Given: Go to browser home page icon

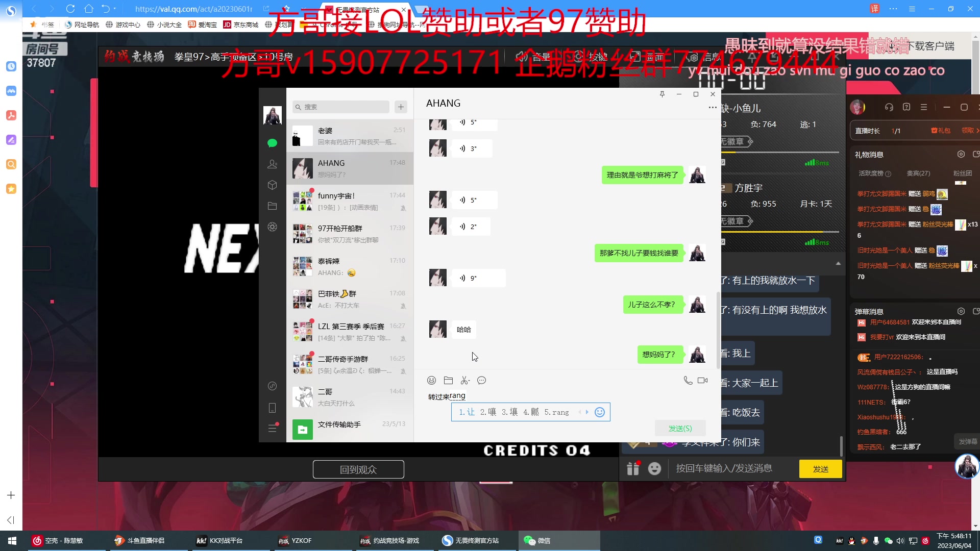Looking at the screenshot, I should click(89, 9).
